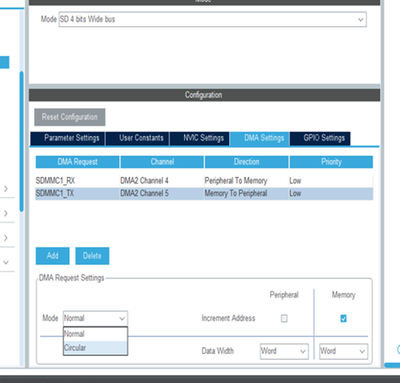
Task: Open the Memory Data Width Word dropdown
Action: point(344,351)
